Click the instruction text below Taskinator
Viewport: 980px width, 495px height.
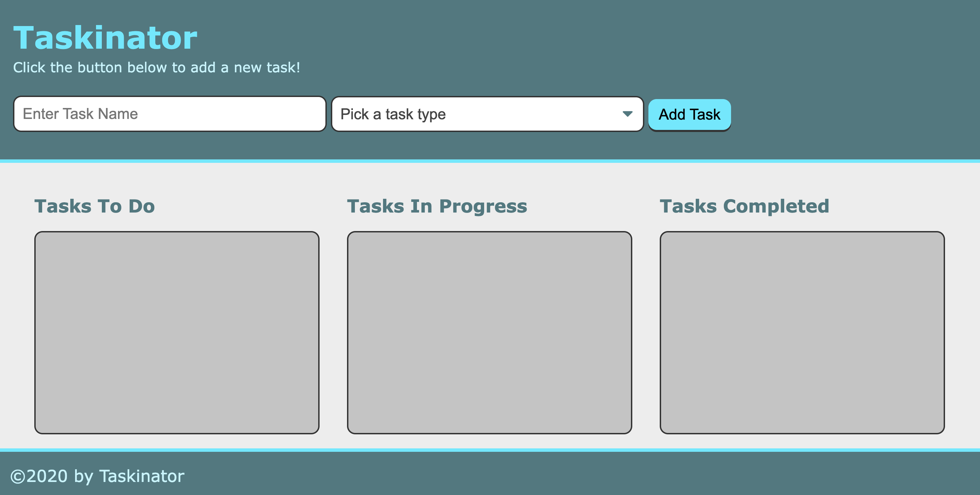pos(157,68)
